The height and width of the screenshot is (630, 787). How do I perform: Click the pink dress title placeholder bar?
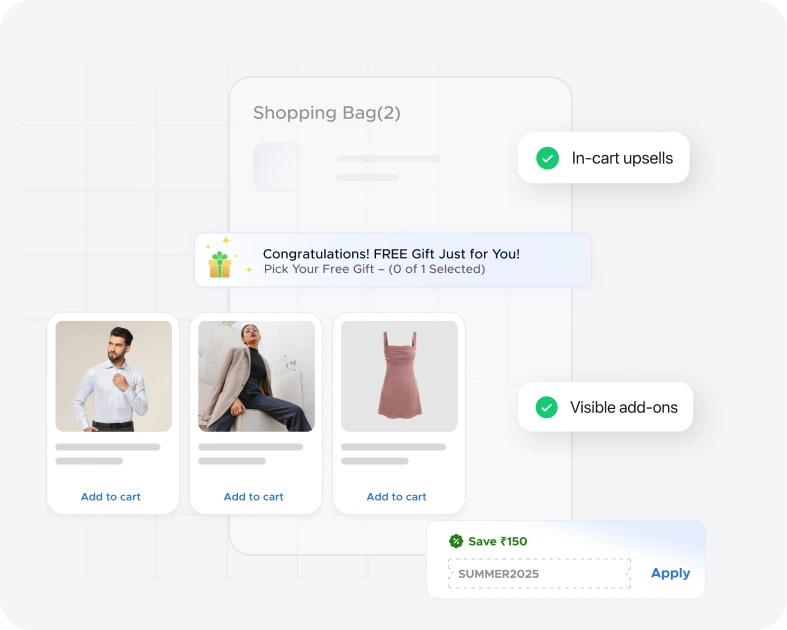pos(394,447)
